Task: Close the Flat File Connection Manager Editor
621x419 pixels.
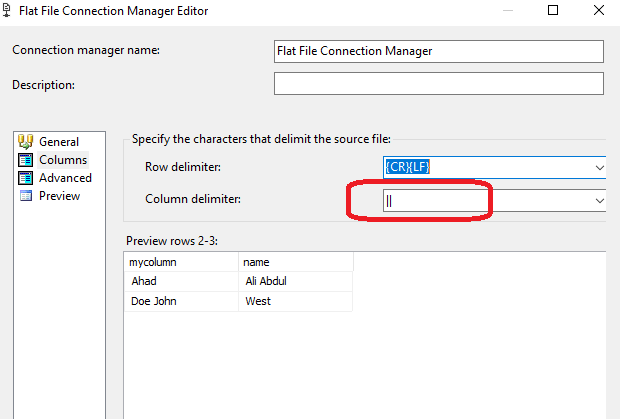Action: 599,10
